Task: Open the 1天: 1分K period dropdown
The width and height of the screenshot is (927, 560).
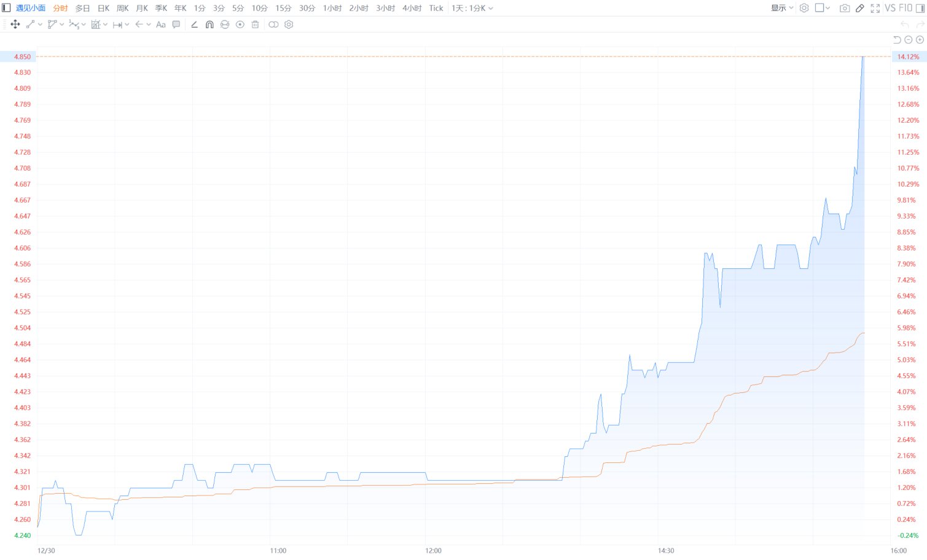Action: pos(472,8)
